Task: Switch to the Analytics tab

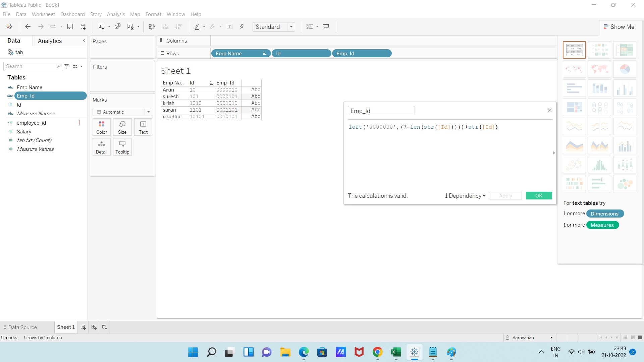Action: pyautogui.click(x=50, y=41)
